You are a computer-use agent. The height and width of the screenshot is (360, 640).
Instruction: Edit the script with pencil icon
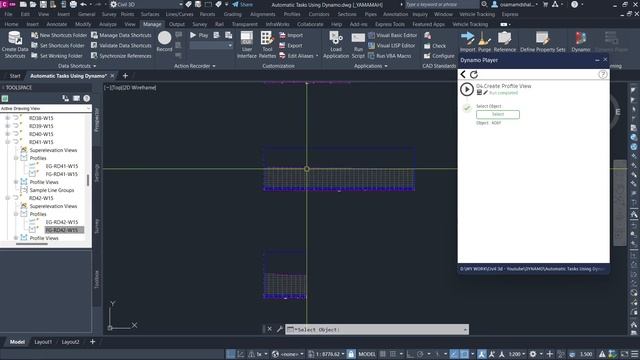[x=486, y=93]
